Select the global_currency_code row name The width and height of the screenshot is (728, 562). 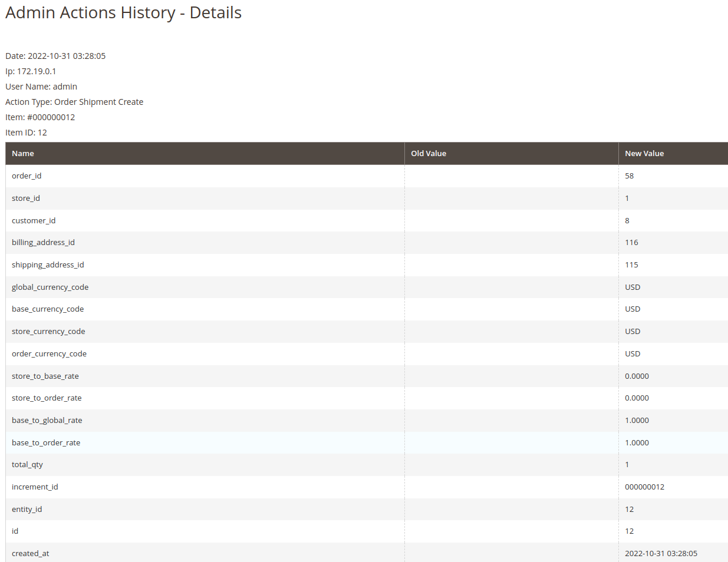tap(50, 287)
